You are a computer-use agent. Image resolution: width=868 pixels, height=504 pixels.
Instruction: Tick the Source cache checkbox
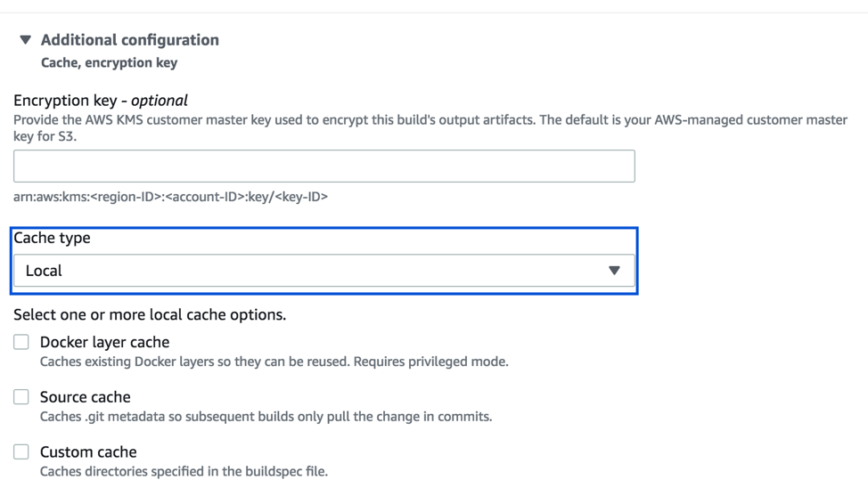point(21,397)
